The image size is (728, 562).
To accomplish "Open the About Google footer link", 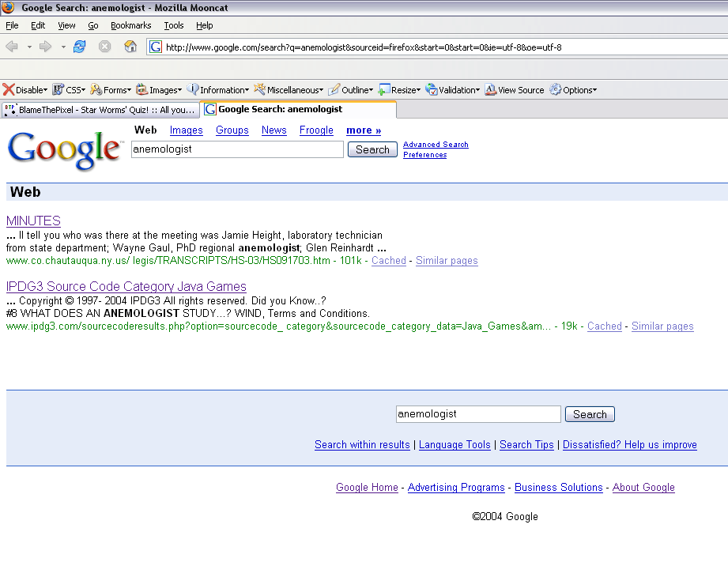I will [643, 487].
